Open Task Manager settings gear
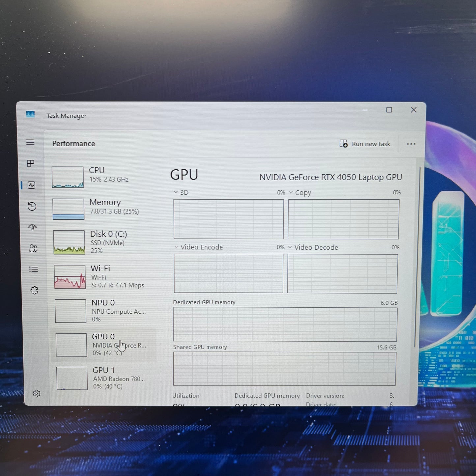 (37, 393)
